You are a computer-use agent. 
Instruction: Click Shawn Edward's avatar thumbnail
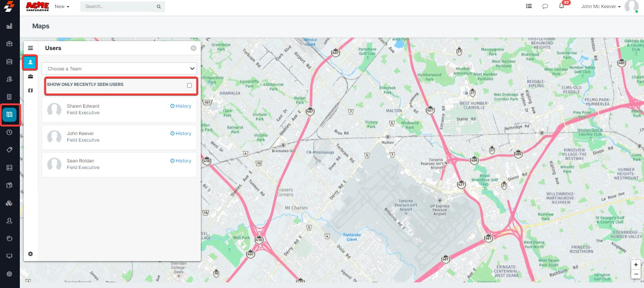54,110
